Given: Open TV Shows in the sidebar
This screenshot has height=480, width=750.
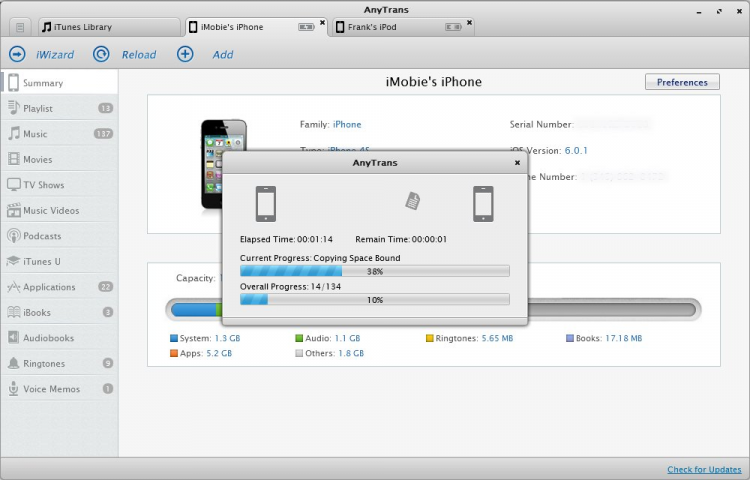Looking at the screenshot, I should click(59, 185).
